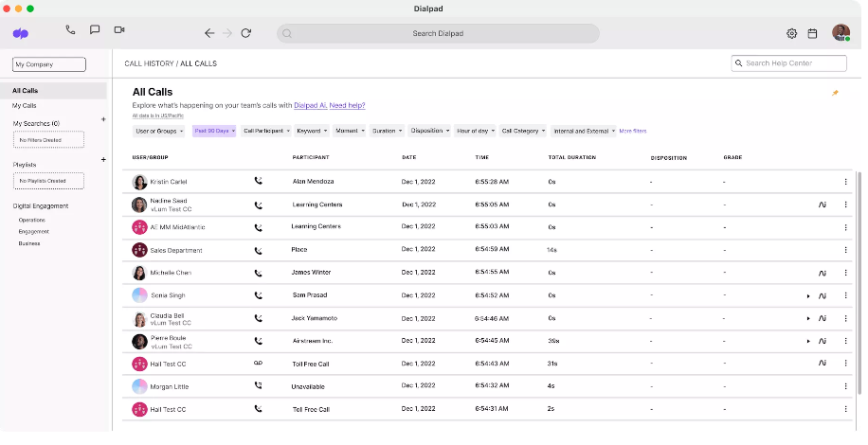Click the pin icon near All Calls
The width and height of the screenshot is (868, 445).
point(835,93)
